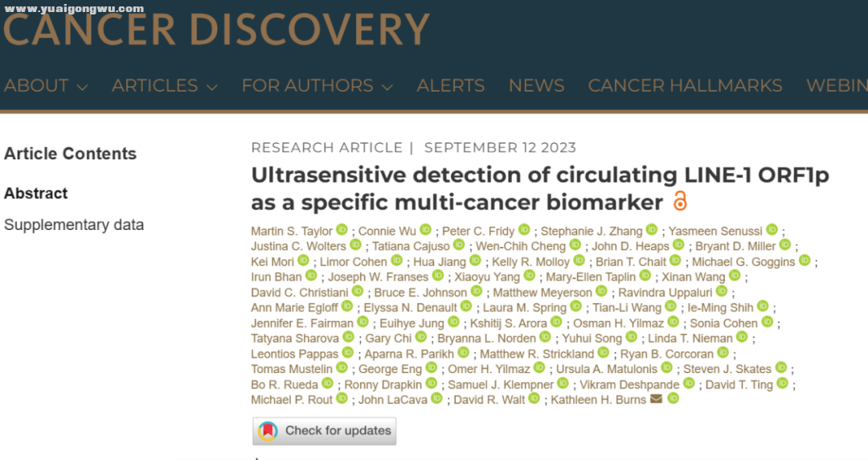This screenshot has height=460, width=868.
Task: Click the open access lock icon
Action: tap(680, 200)
